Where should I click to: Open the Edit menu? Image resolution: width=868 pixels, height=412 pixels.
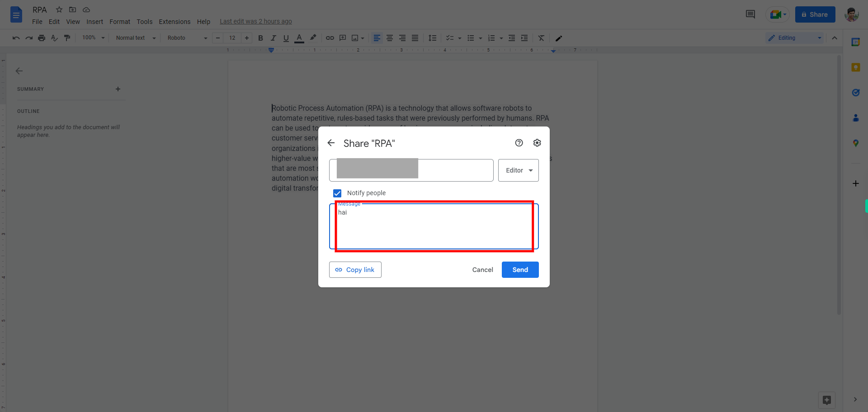tap(54, 22)
